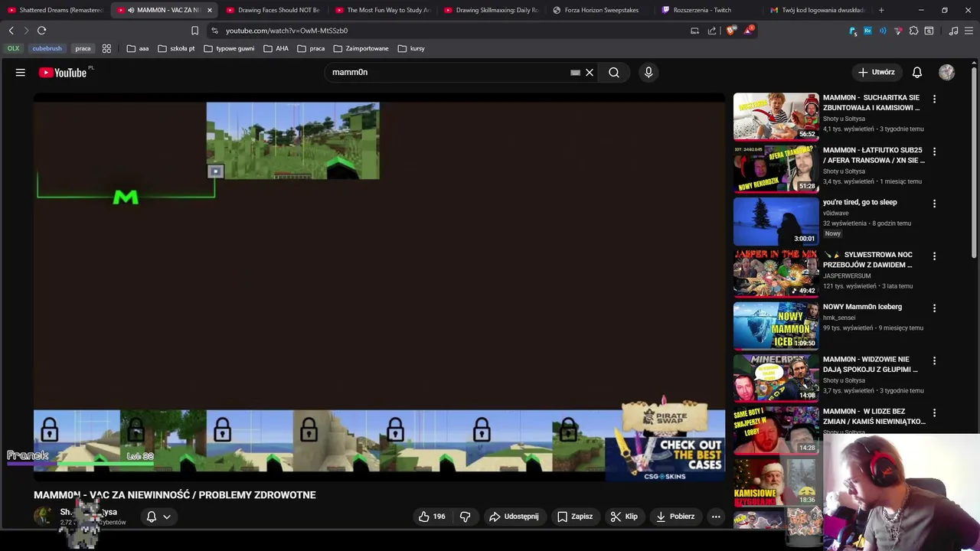The image size is (980, 551).
Task: Open OLX bookmark
Action: [14, 48]
